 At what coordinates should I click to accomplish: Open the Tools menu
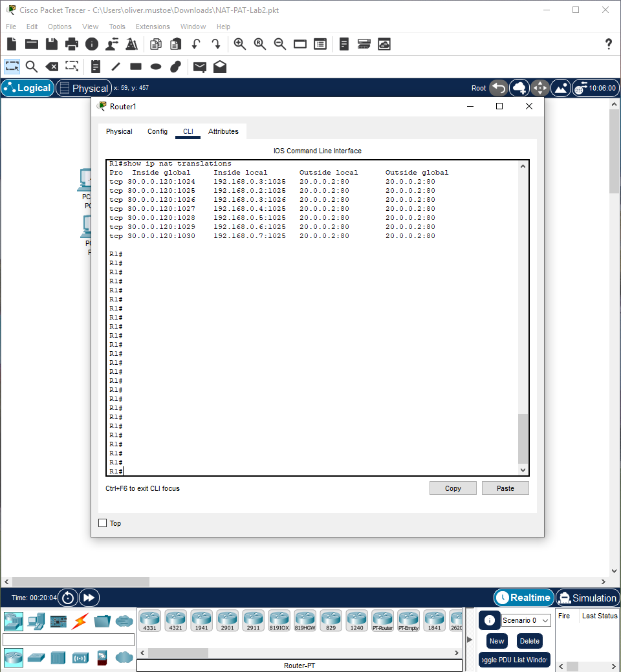click(x=117, y=27)
